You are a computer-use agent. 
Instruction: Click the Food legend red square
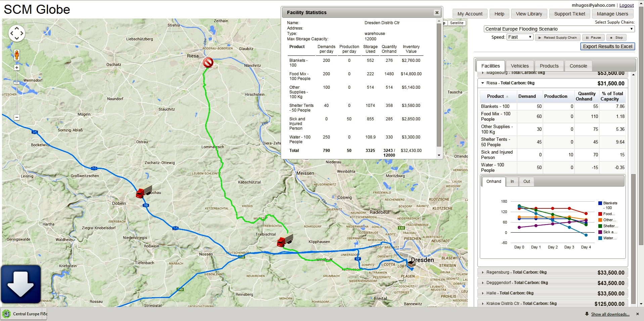click(x=600, y=214)
